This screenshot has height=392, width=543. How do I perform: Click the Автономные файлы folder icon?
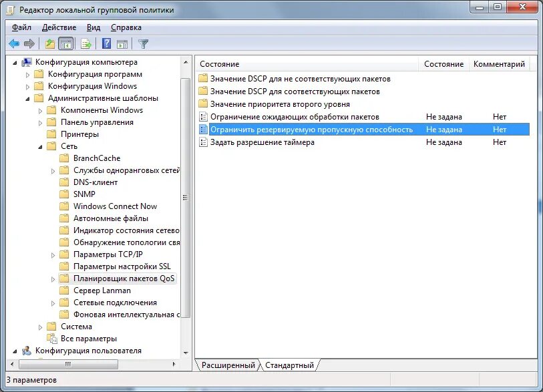point(64,218)
